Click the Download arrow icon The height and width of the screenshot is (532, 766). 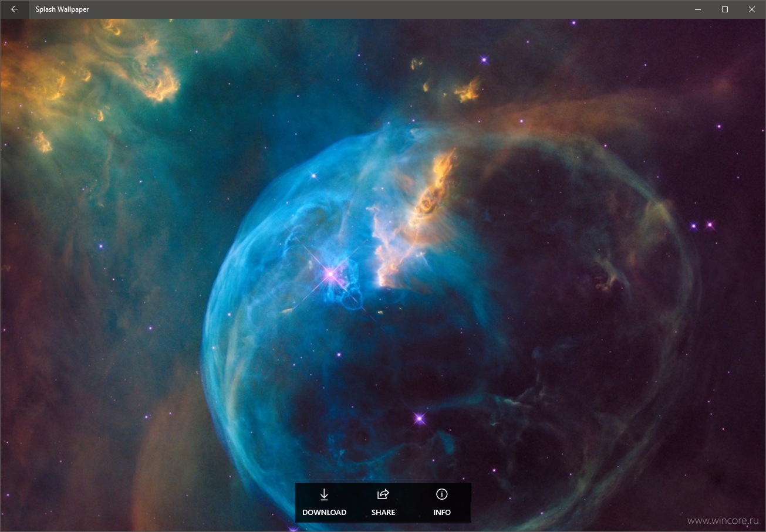pos(324,494)
